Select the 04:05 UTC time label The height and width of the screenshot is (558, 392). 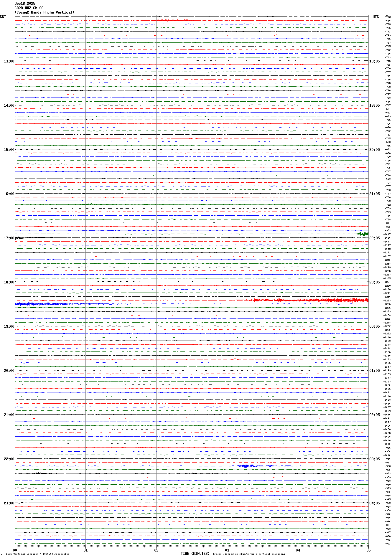tap(374, 503)
